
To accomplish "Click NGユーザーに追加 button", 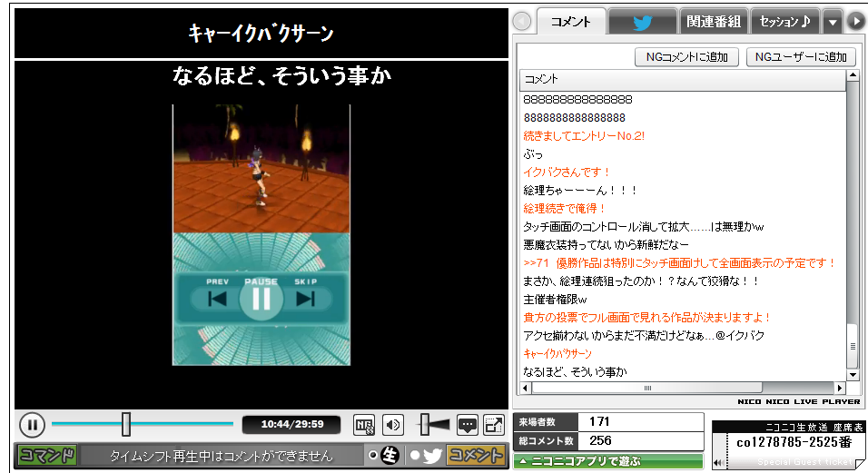I will tap(801, 57).
